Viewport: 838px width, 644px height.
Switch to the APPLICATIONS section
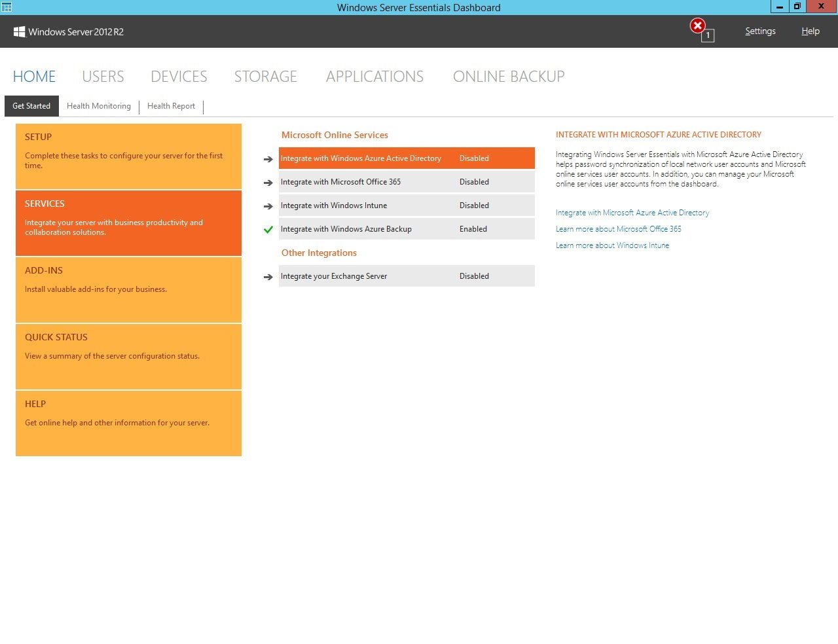[x=374, y=77]
